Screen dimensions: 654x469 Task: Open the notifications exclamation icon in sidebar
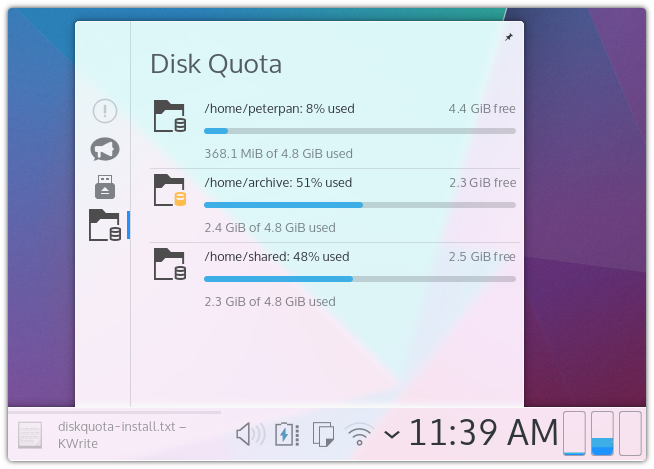click(105, 111)
